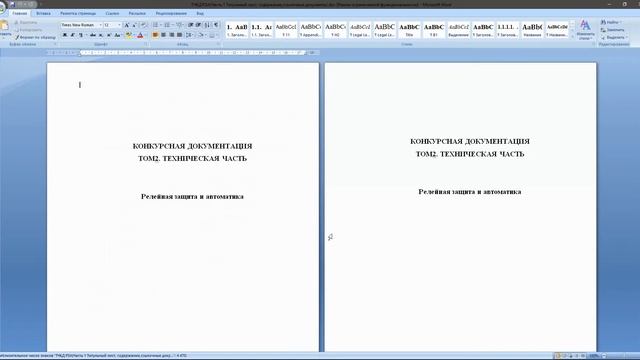This screenshot has height=360, width=640.
Task: Grow font size with enlarge A button
Action: [x=127, y=25]
